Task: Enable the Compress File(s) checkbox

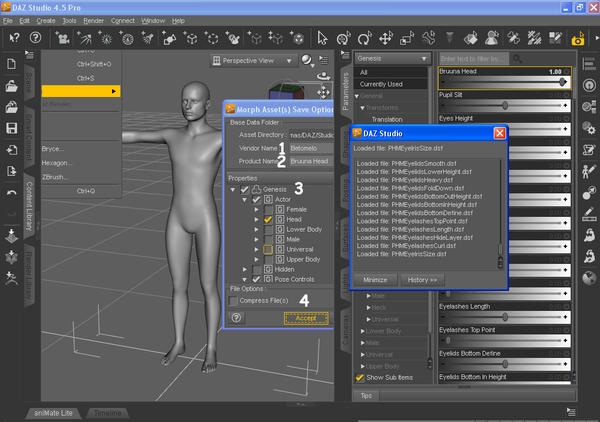Action: 235,300
